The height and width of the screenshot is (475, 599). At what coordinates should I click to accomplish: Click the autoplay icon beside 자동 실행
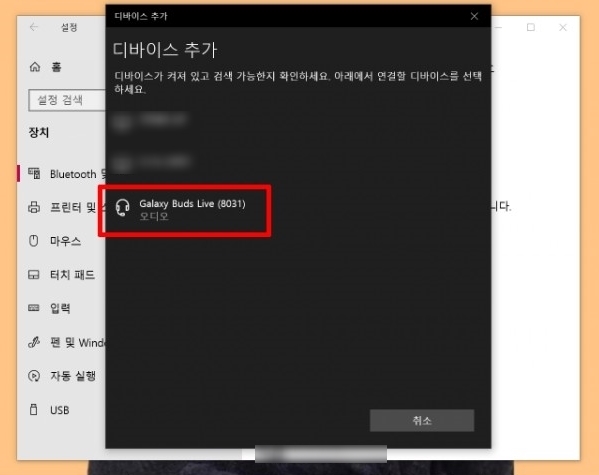pos(34,376)
